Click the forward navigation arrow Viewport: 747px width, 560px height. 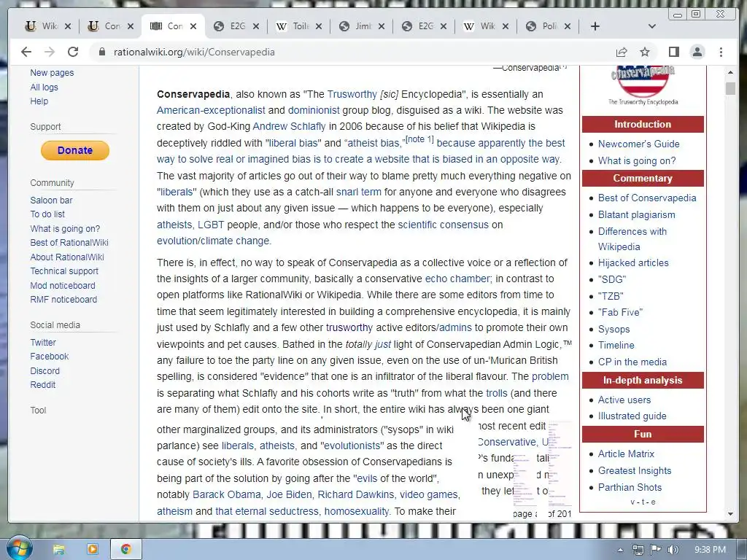(50, 52)
